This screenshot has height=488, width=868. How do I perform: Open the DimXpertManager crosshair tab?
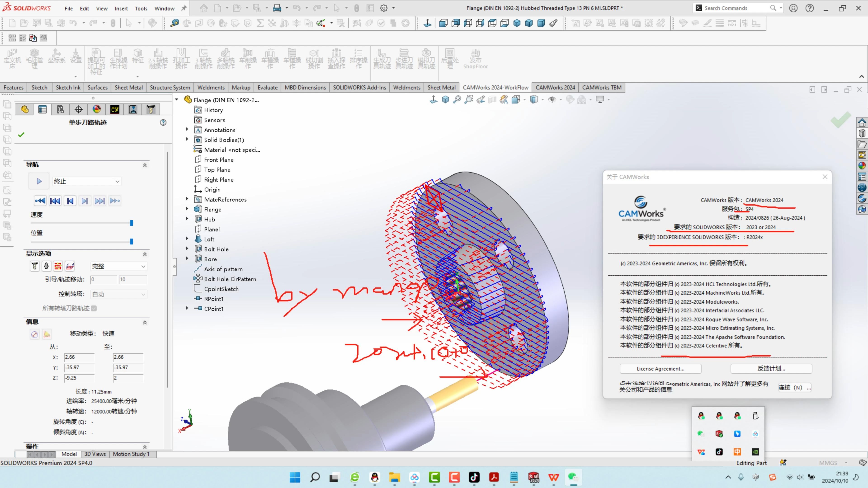pyautogui.click(x=78, y=109)
